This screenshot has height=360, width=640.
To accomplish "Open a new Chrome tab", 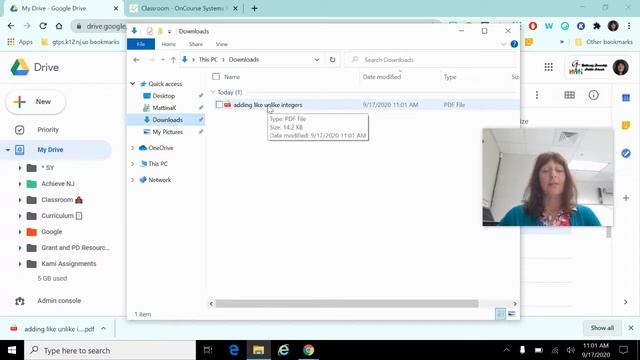I will coord(254,8).
